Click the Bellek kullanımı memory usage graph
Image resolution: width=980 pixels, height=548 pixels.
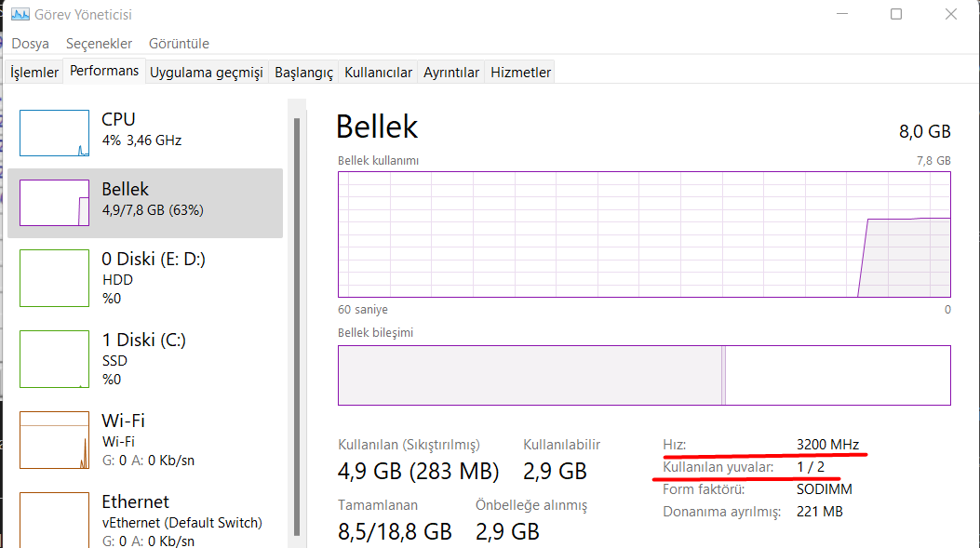[644, 234]
